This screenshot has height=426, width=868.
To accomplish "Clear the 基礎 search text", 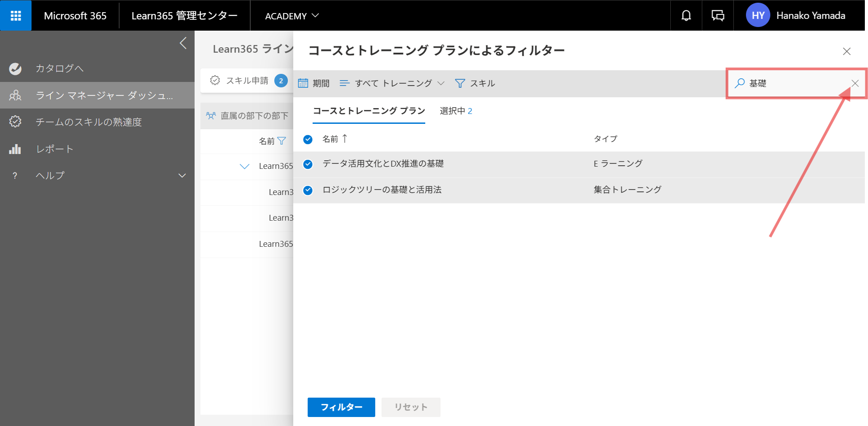I will coord(855,83).
